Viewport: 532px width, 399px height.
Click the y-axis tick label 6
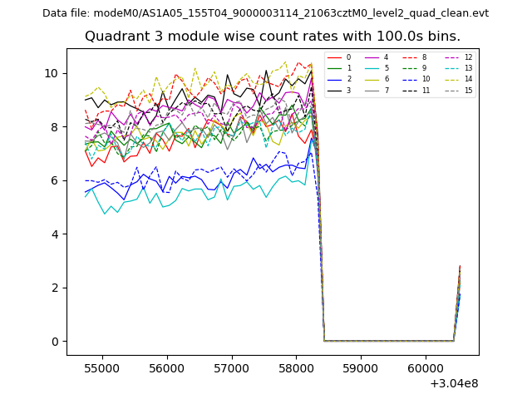[54, 180]
